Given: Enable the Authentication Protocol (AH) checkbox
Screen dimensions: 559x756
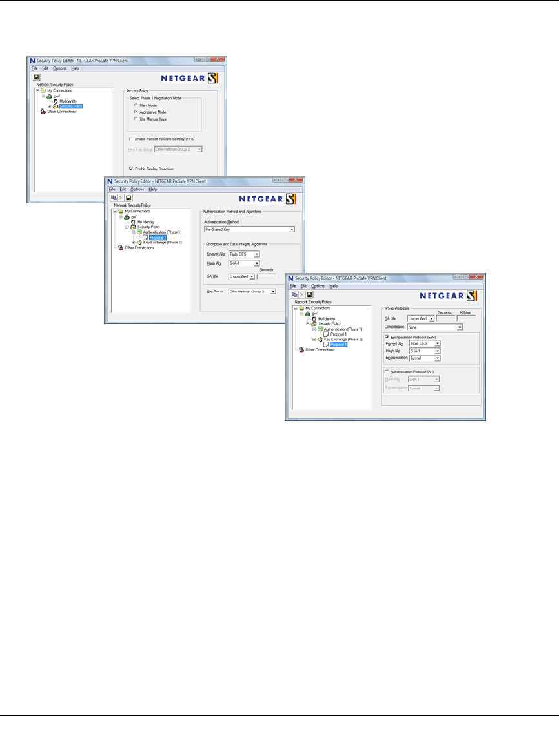Looking at the screenshot, I should [x=387, y=371].
